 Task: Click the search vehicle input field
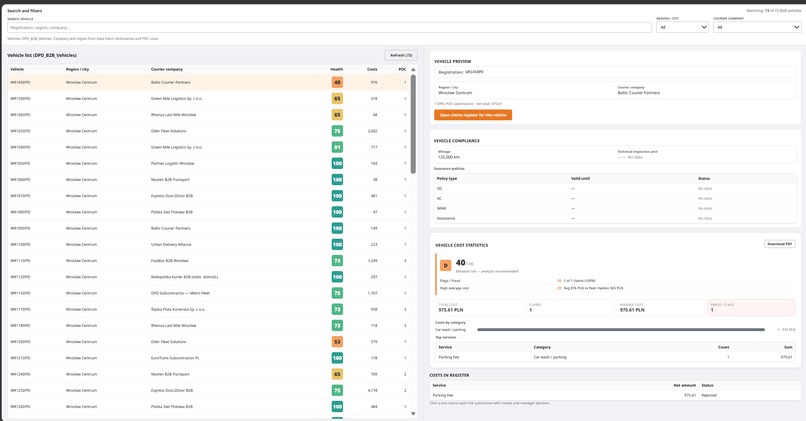[x=329, y=27]
